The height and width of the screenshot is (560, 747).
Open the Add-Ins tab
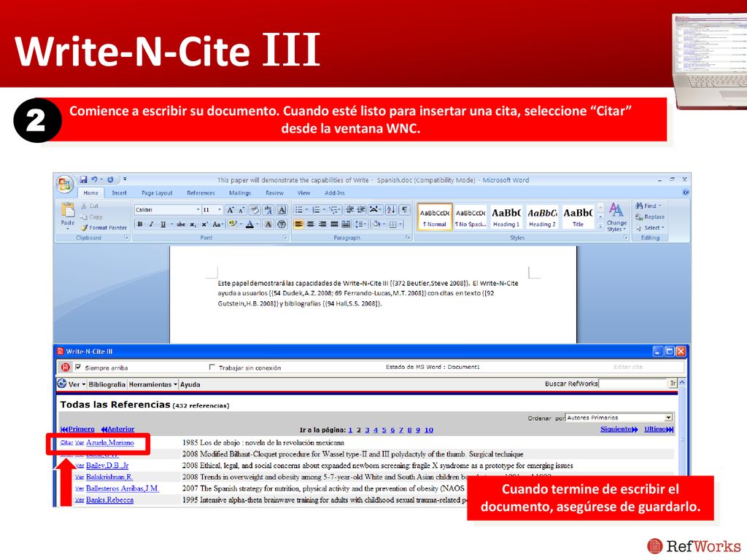(334, 192)
